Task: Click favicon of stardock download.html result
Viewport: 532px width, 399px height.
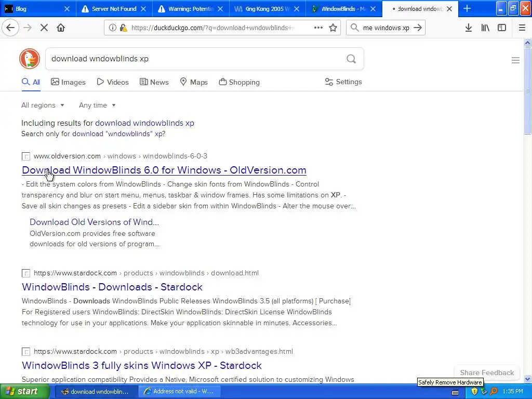Action: coord(26,273)
